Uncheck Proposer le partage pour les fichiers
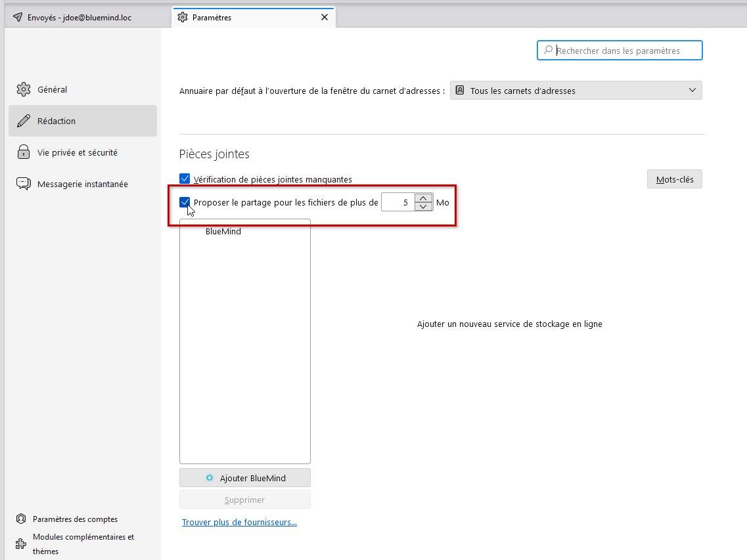 185,202
